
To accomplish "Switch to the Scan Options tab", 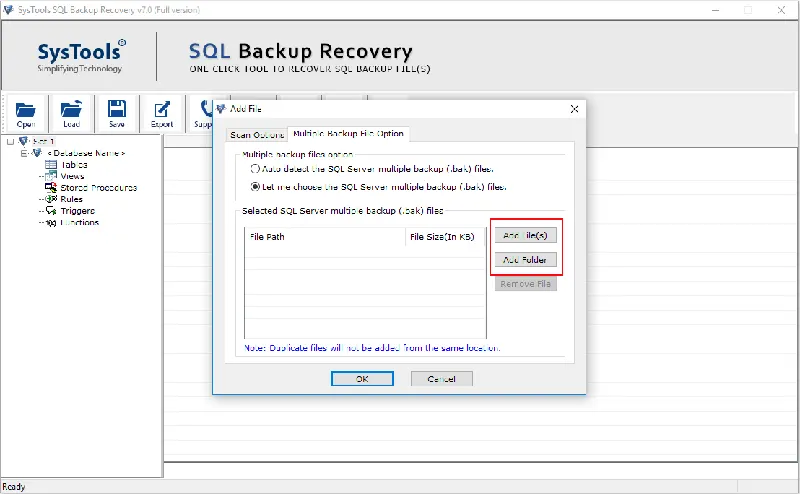I will pos(257,135).
